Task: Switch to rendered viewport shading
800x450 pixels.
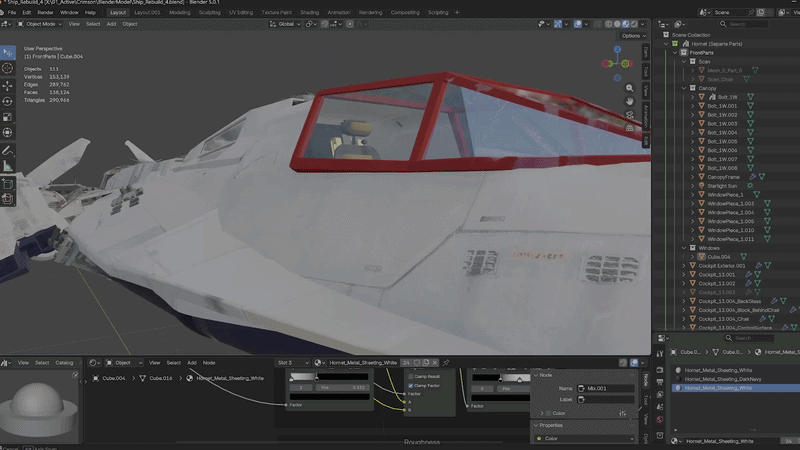Action: [634, 24]
